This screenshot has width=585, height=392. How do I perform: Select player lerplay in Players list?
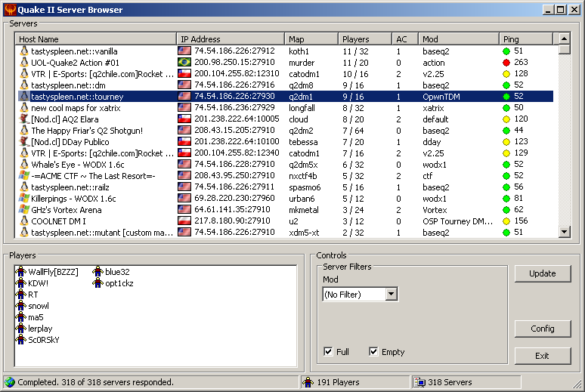pyautogui.click(x=40, y=329)
